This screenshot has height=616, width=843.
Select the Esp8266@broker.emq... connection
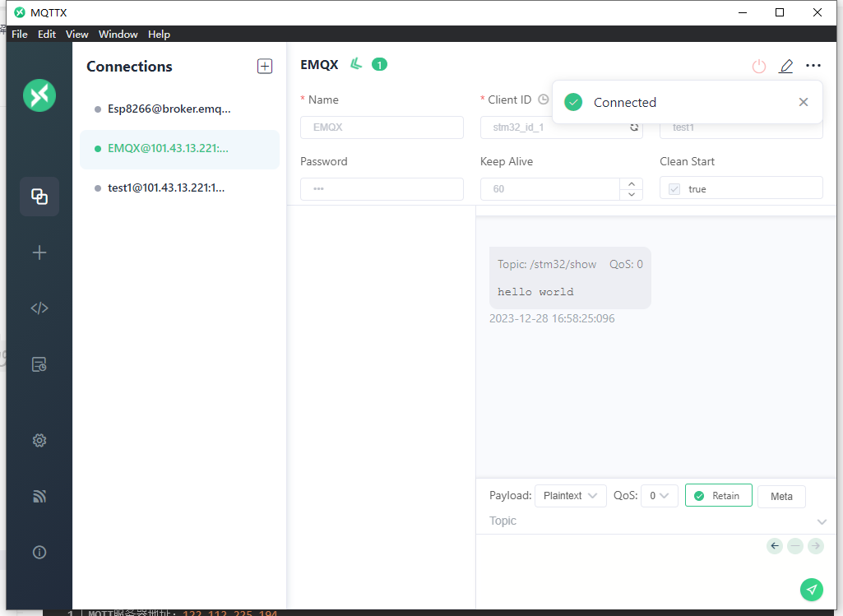[169, 109]
